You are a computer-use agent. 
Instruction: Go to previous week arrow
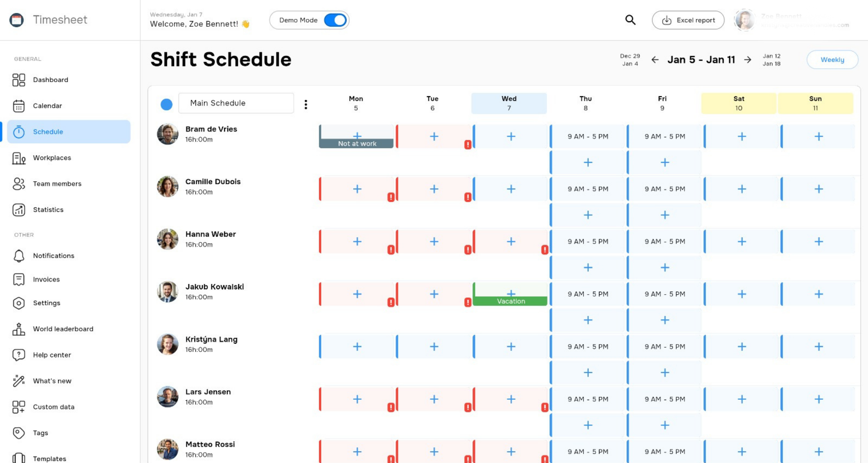point(655,60)
